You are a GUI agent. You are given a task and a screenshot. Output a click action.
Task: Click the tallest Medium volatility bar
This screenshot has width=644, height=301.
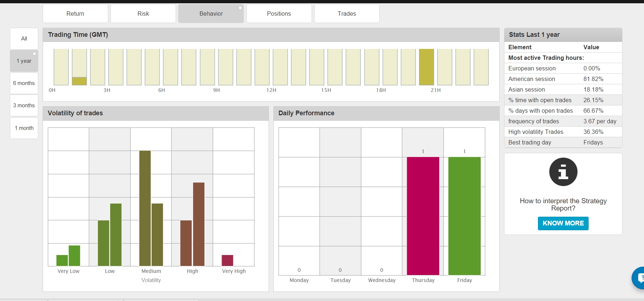[145, 208]
